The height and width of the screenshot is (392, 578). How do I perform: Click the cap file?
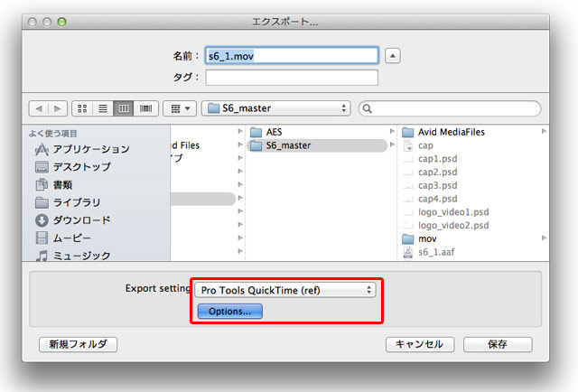click(x=425, y=145)
